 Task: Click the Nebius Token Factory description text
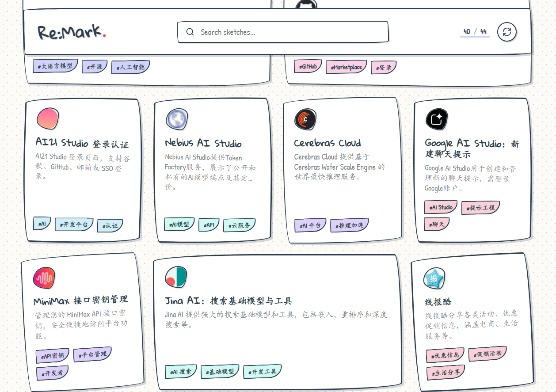click(x=210, y=172)
